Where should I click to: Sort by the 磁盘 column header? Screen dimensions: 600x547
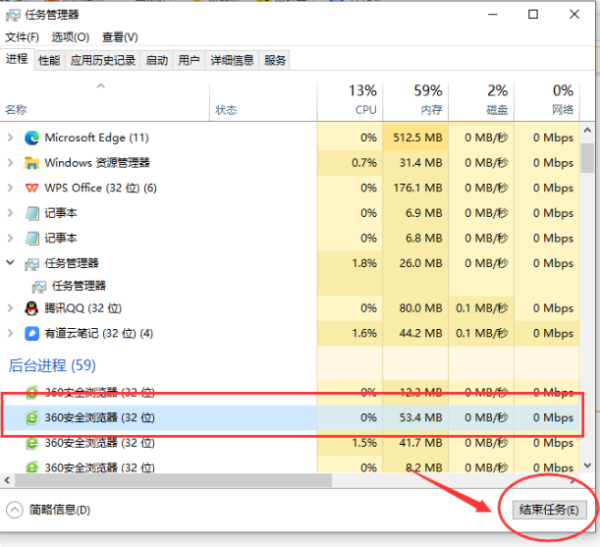click(x=481, y=102)
